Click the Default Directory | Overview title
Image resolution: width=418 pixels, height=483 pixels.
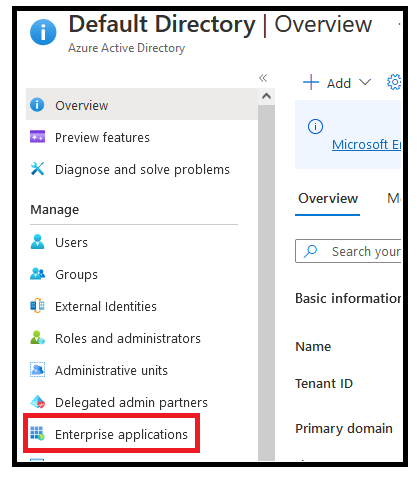[x=220, y=24]
